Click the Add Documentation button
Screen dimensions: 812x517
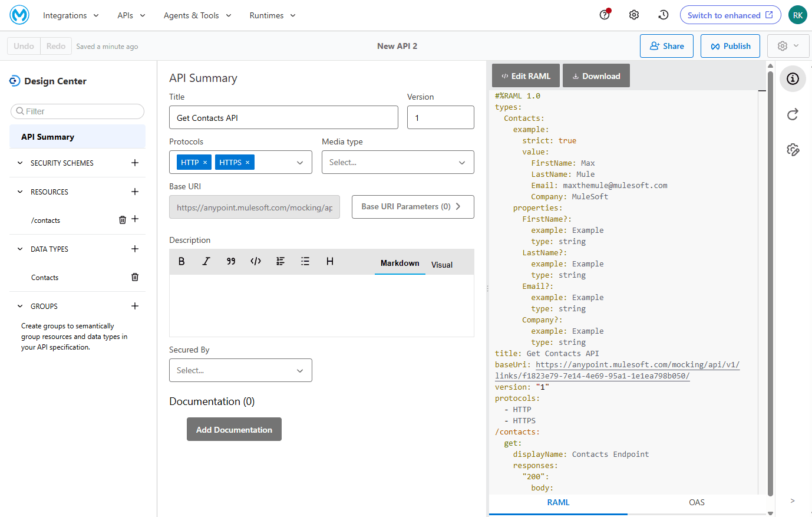pyautogui.click(x=234, y=429)
